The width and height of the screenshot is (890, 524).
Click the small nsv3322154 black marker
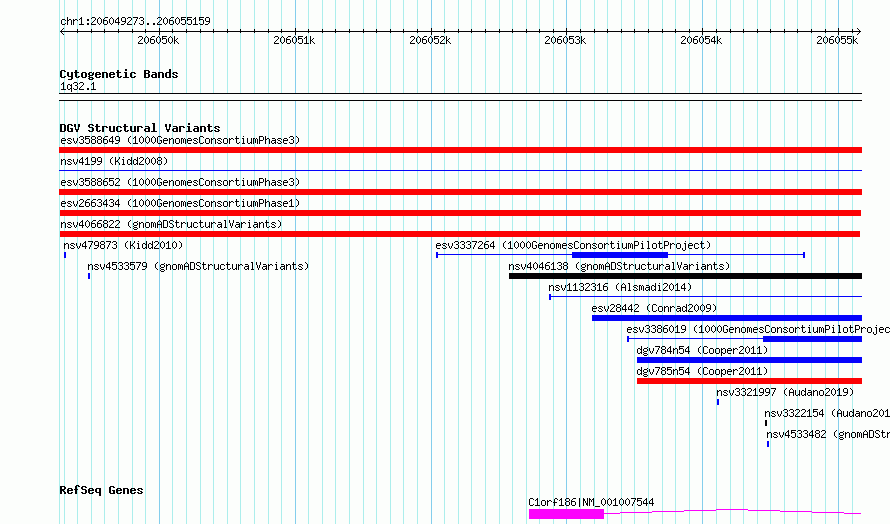(x=766, y=423)
